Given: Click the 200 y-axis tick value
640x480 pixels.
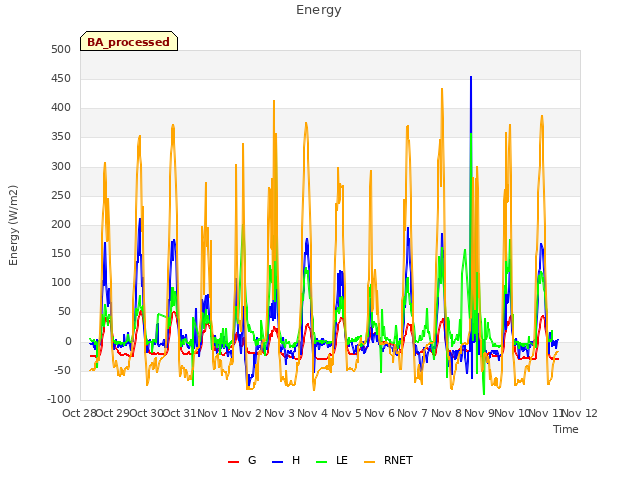Looking at the screenshot, I should 61,224.
